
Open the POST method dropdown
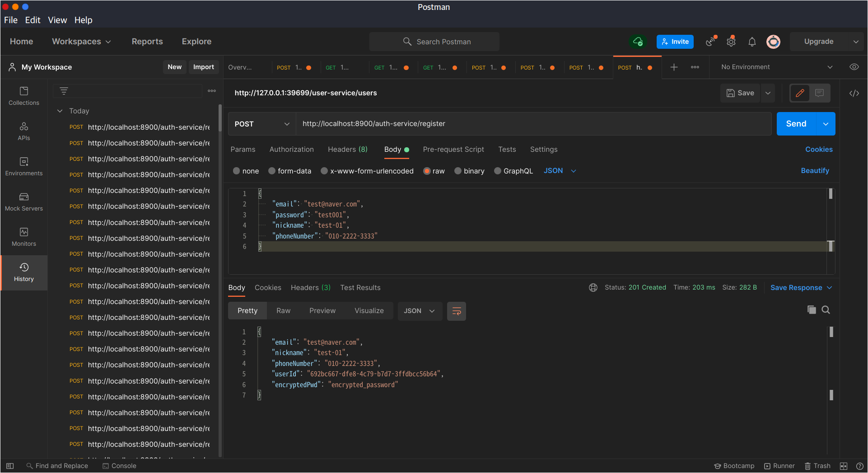(x=262, y=124)
